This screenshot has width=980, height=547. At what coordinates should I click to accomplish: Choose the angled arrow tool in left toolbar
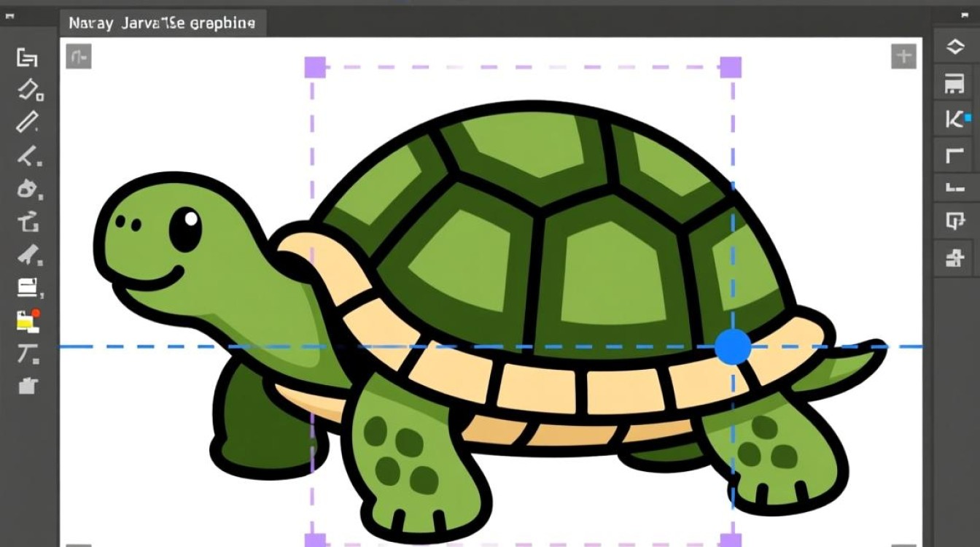point(28,155)
